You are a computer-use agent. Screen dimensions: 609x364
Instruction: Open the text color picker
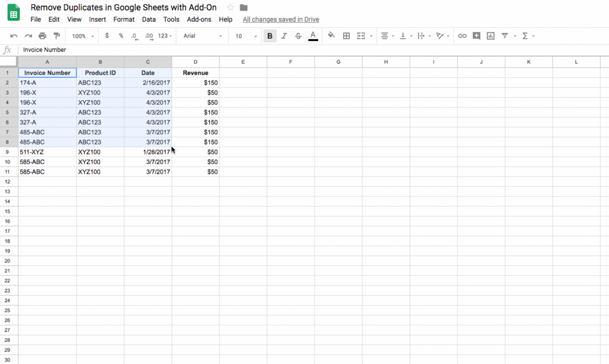(313, 36)
